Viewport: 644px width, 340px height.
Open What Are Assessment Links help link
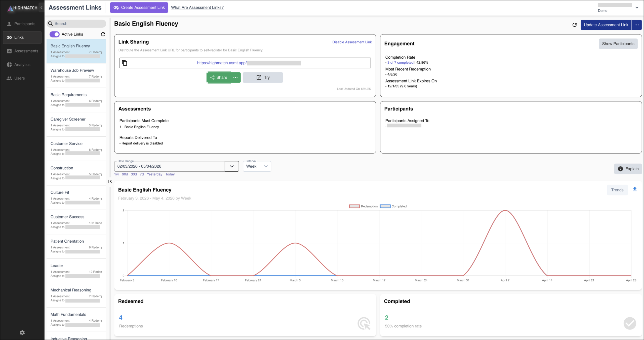tap(197, 8)
